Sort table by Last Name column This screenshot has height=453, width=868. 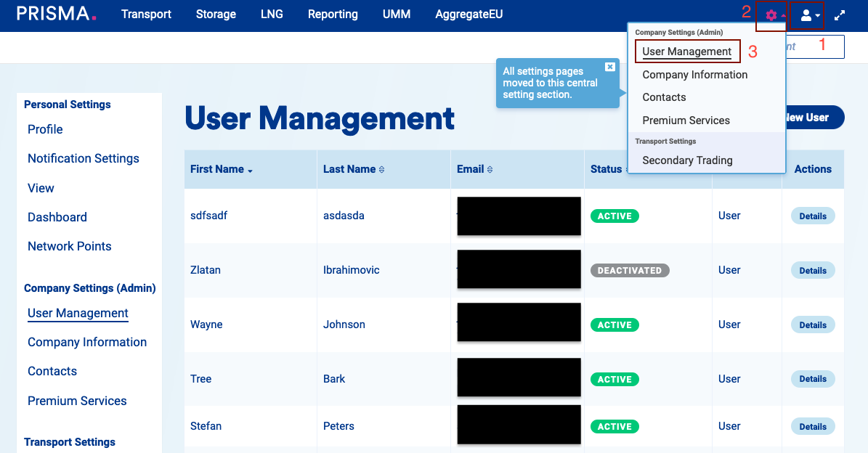(x=354, y=169)
